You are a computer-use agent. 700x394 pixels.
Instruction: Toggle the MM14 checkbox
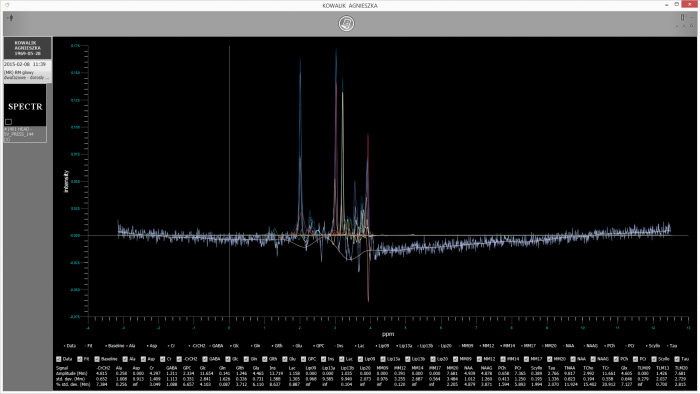[503, 359]
